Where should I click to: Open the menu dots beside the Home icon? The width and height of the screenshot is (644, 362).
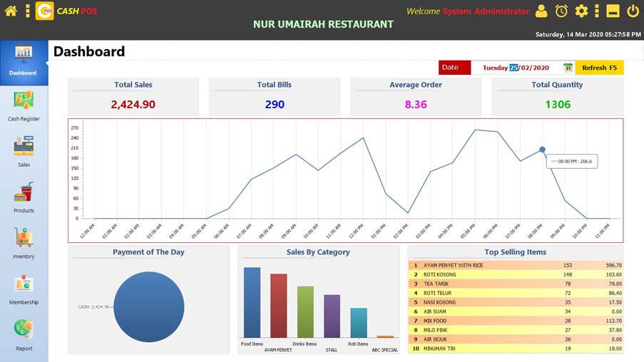28,11
